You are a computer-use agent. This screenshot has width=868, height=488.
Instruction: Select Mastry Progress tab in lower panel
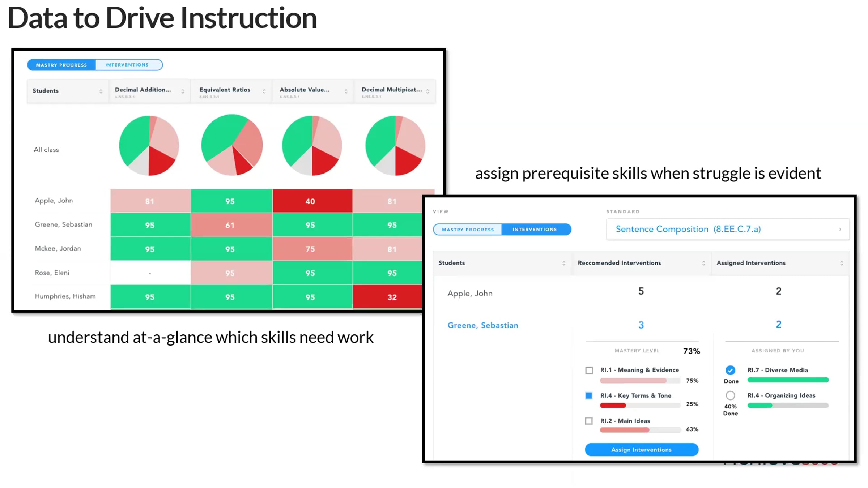click(x=468, y=230)
